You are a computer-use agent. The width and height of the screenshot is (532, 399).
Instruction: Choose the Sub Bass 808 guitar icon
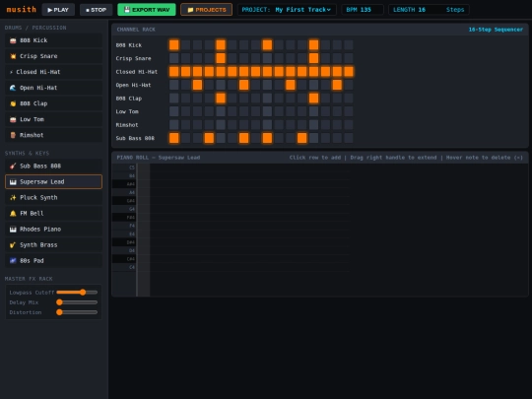pos(13,166)
